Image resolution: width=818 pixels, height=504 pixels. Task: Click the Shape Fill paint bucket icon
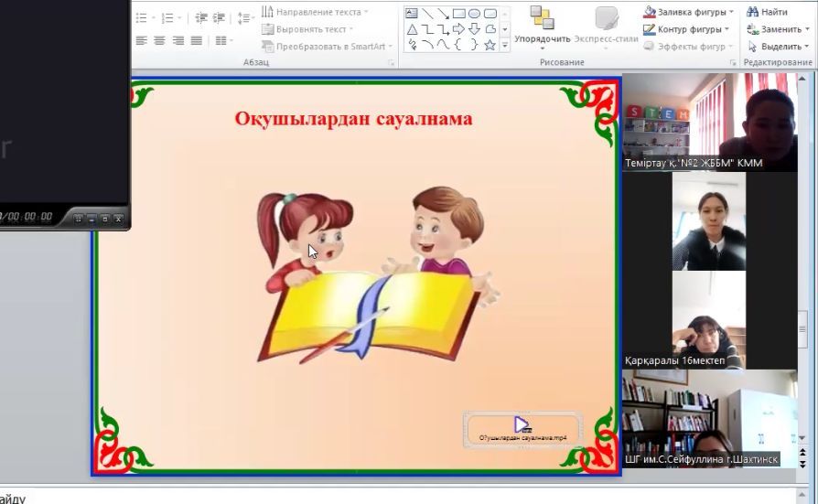click(650, 12)
